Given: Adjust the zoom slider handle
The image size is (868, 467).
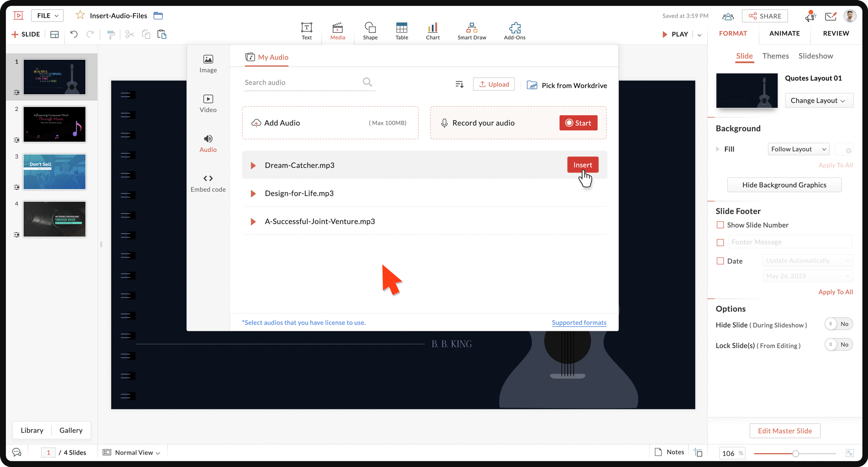Looking at the screenshot, I should click(795, 453).
